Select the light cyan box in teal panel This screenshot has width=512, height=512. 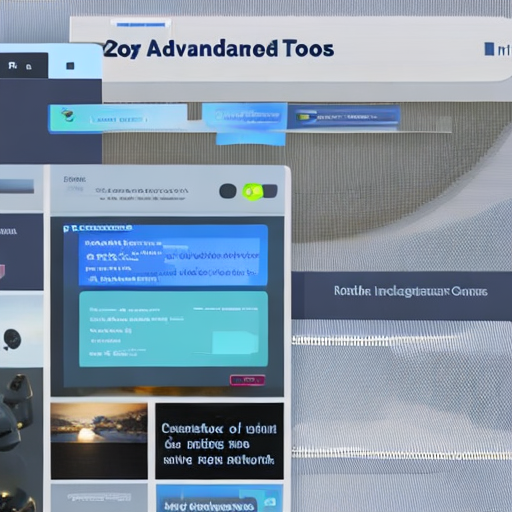click(x=235, y=342)
